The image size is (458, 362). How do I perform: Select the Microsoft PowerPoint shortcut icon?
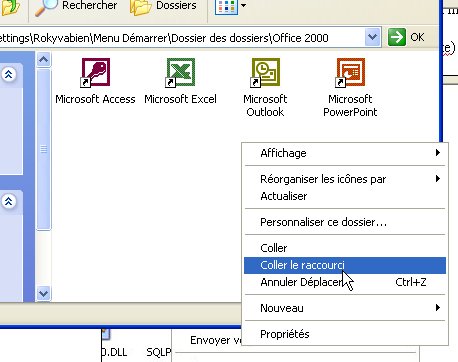[350, 73]
